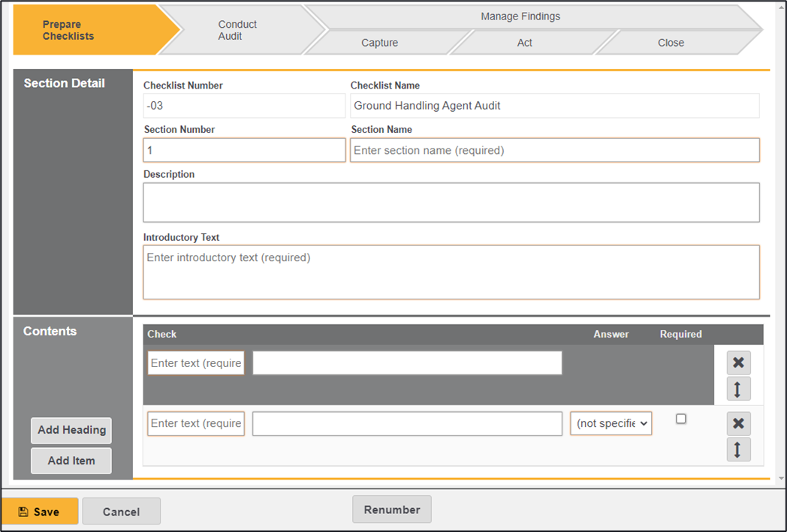Cancel editing the section
Screen dimensions: 787x532
pyautogui.click(x=121, y=512)
